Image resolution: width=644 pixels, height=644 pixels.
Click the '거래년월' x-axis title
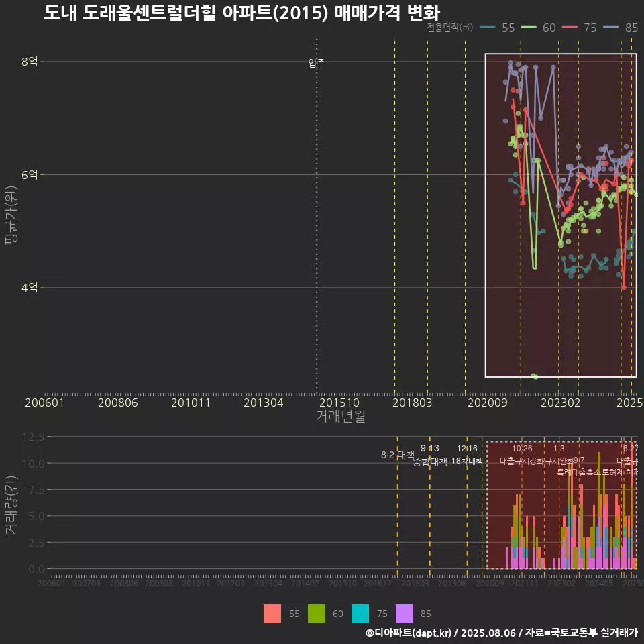[x=341, y=416]
